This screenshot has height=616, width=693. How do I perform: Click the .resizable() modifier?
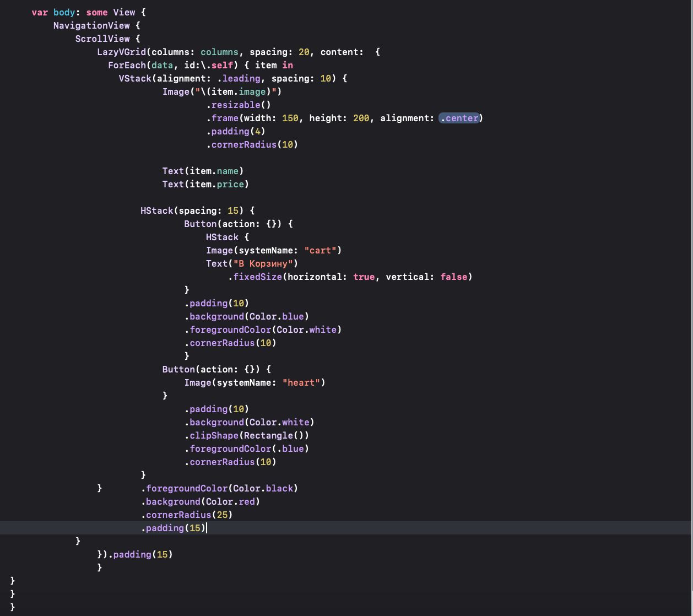coord(239,105)
